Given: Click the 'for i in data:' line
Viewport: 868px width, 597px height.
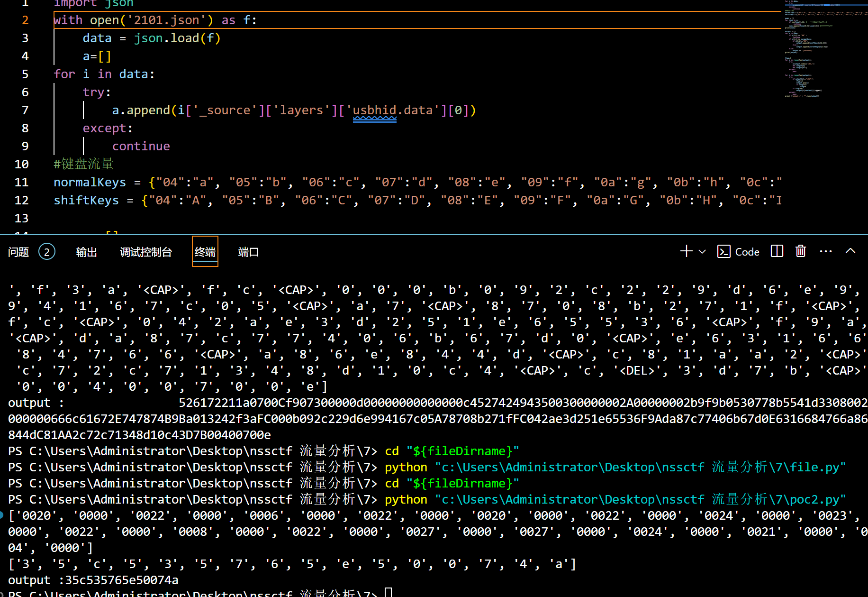Looking at the screenshot, I should [104, 74].
